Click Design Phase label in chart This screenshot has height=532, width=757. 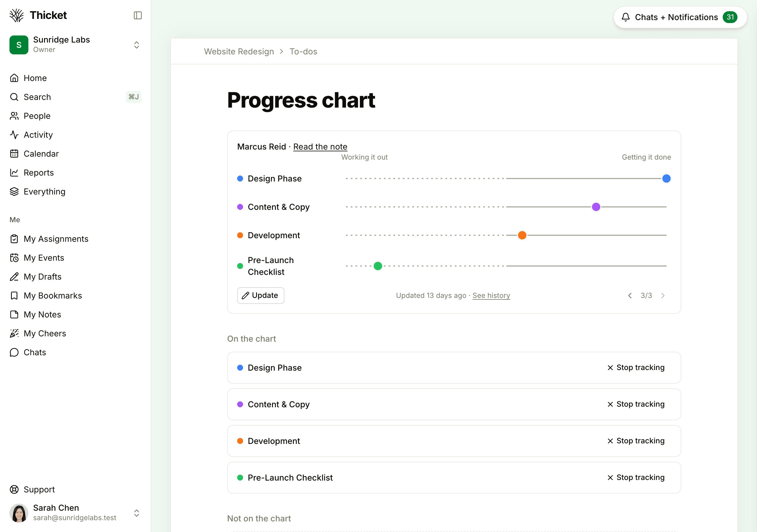pos(275,178)
